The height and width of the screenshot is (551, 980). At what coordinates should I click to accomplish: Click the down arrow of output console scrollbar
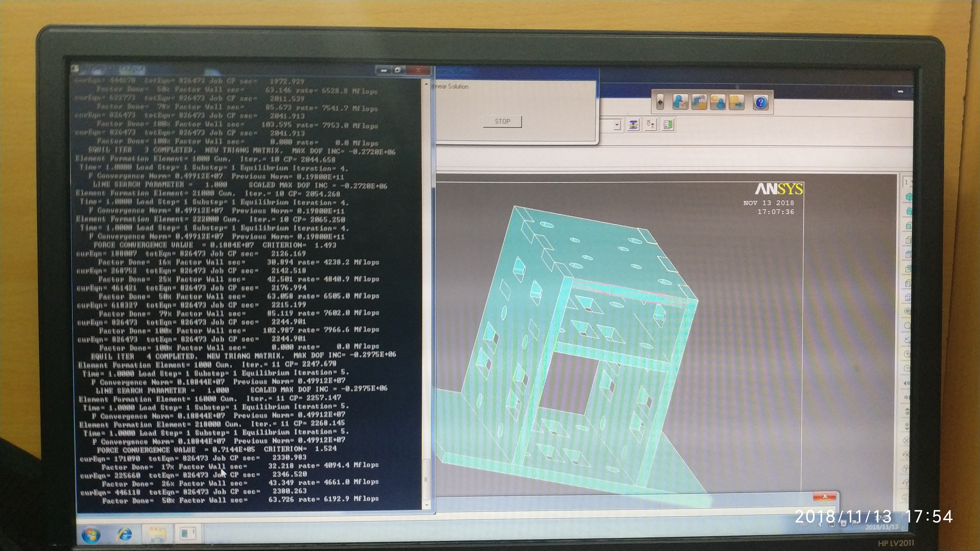point(427,505)
